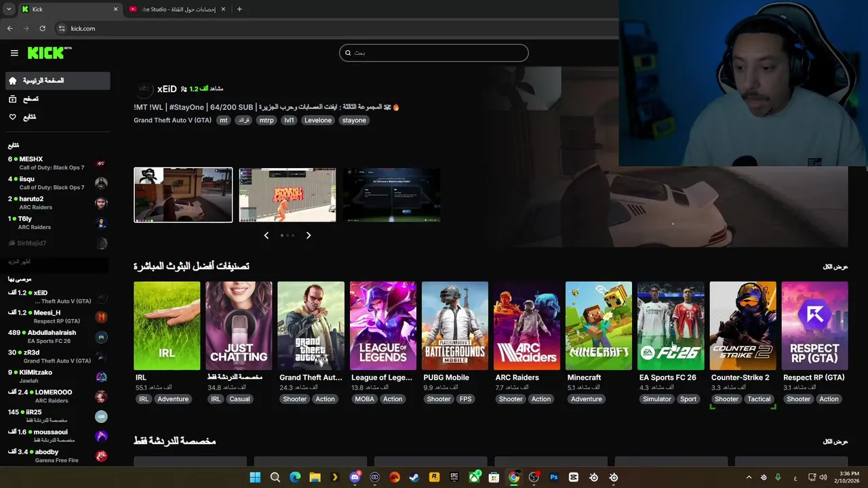Open the taskbar clock showing 3:36 PM
The width and height of the screenshot is (868, 488).
pos(848,477)
